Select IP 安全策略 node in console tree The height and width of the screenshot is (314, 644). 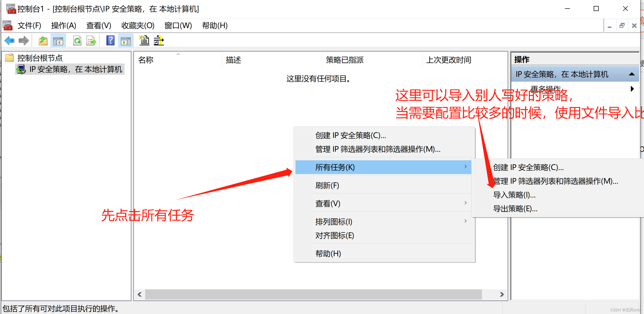click(x=75, y=69)
